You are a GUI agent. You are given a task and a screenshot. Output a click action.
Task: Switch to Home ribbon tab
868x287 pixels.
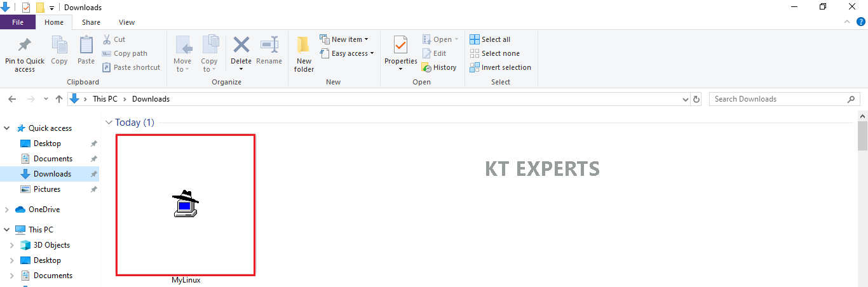tap(54, 22)
